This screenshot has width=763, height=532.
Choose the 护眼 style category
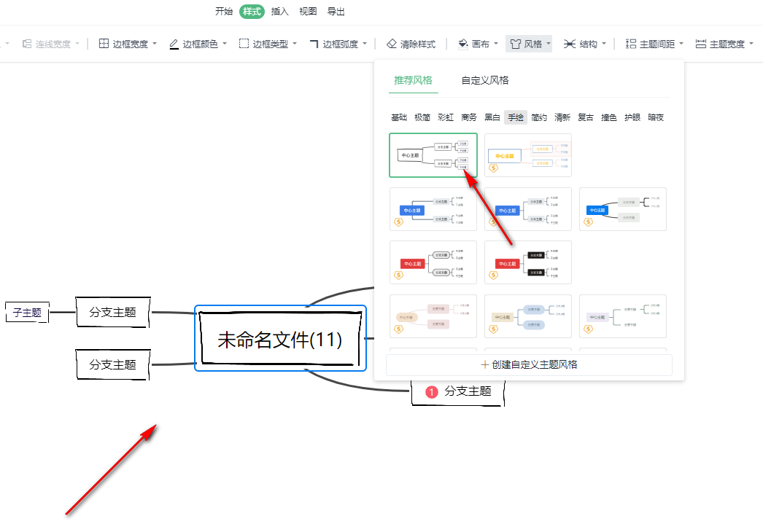[632, 117]
